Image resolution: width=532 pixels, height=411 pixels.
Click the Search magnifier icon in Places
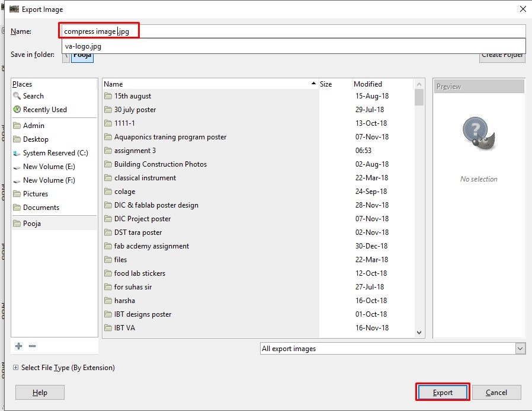[17, 96]
